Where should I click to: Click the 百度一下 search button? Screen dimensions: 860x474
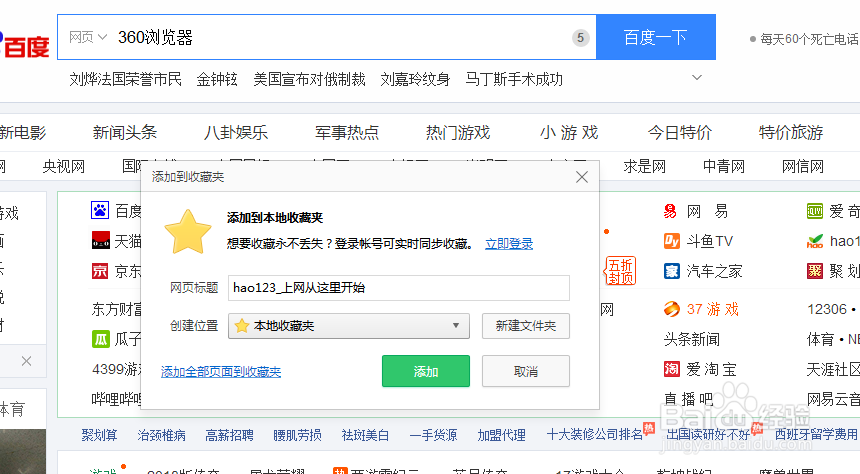655,37
